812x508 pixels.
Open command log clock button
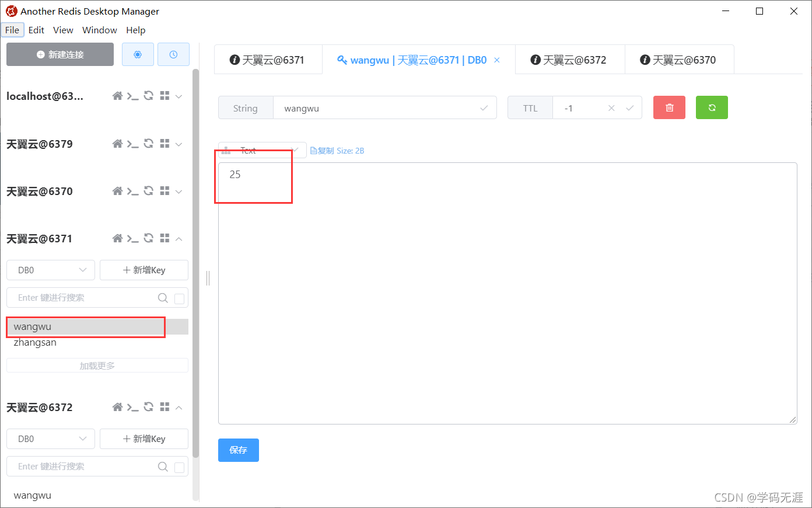tap(173, 54)
